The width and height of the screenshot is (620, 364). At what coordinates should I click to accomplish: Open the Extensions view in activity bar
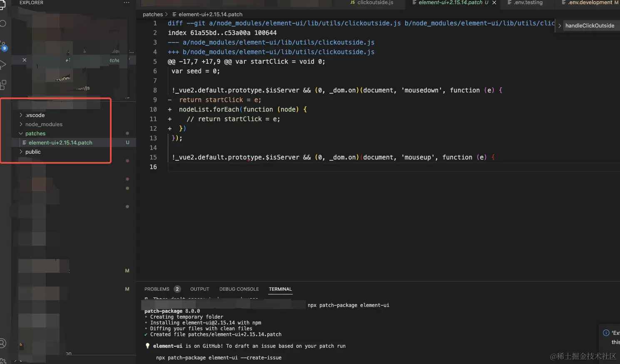pos(3,85)
